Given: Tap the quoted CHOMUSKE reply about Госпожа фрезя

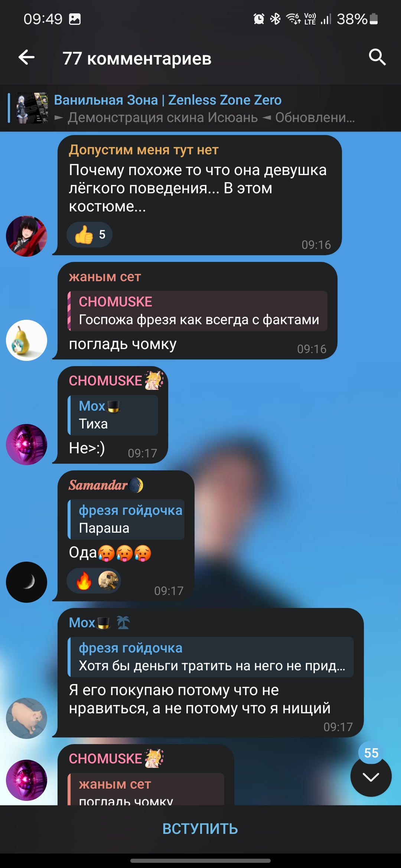Looking at the screenshot, I should pyautogui.click(x=198, y=311).
